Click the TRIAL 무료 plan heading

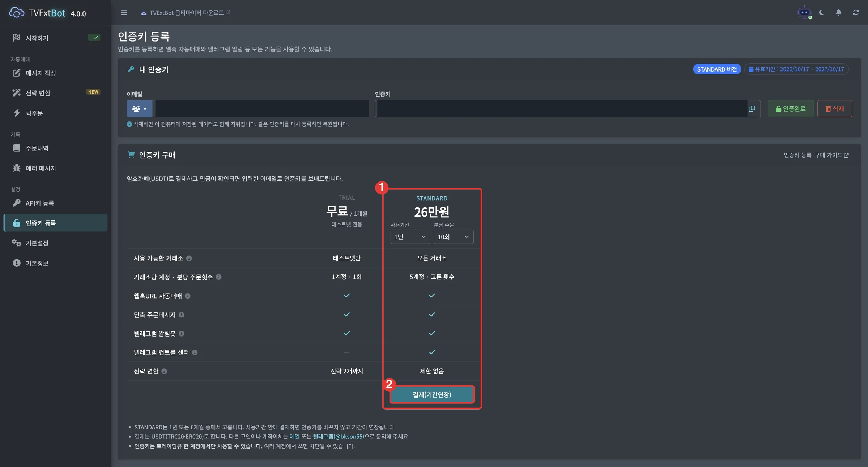pyautogui.click(x=346, y=211)
